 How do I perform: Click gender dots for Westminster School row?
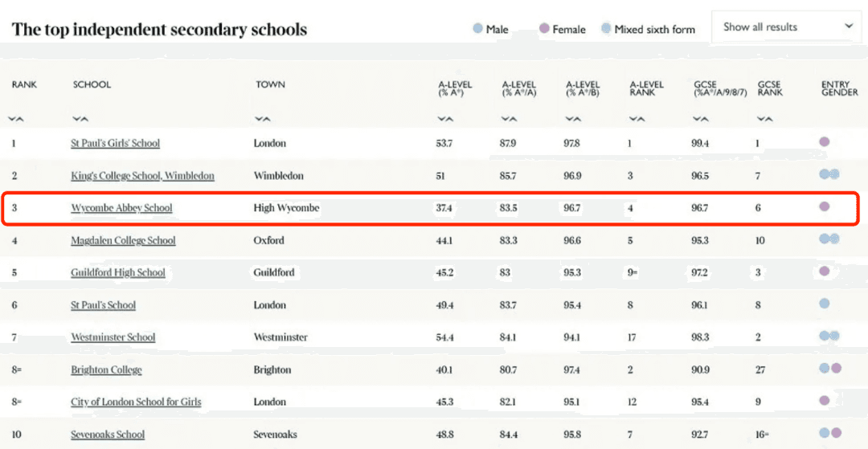[x=829, y=336]
